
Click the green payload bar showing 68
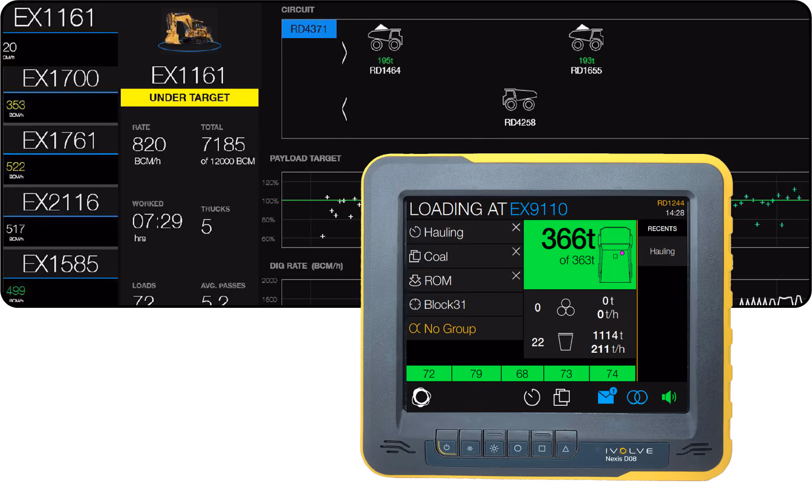pyautogui.click(x=522, y=374)
